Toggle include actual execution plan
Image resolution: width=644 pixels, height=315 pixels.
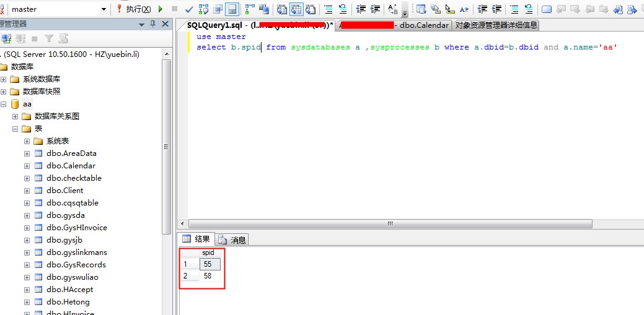coord(250,9)
